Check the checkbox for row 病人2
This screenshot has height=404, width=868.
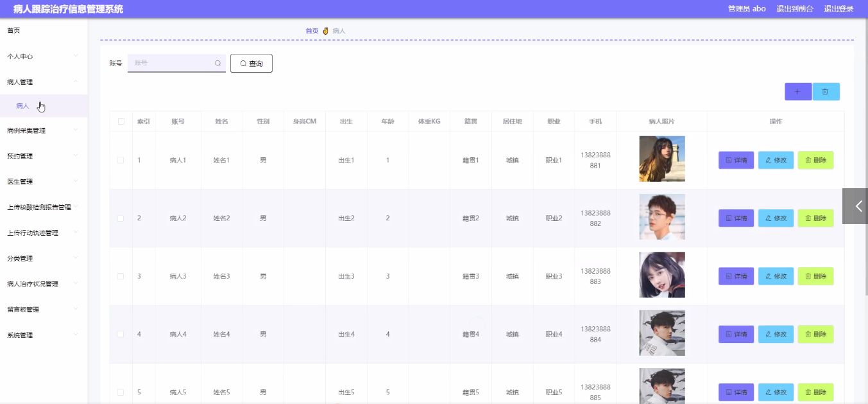pos(121,218)
